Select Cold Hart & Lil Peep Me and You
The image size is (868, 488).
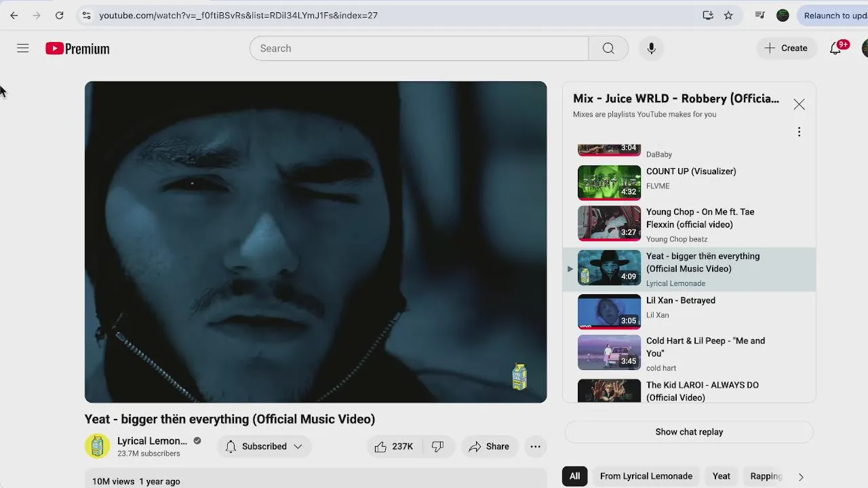689,352
